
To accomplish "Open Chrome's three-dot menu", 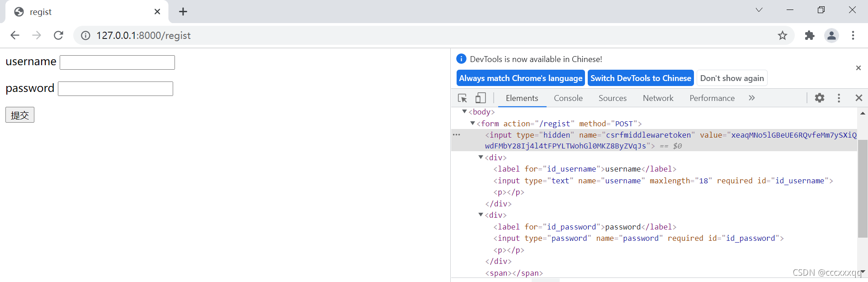I will pos(853,35).
